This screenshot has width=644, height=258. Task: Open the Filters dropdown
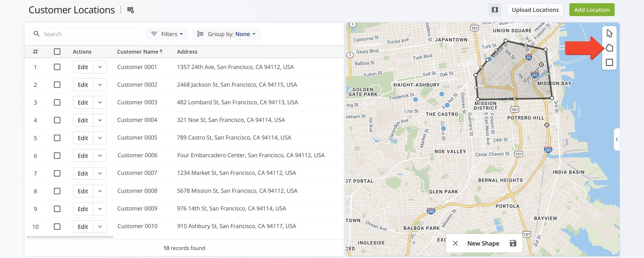pyautogui.click(x=167, y=34)
